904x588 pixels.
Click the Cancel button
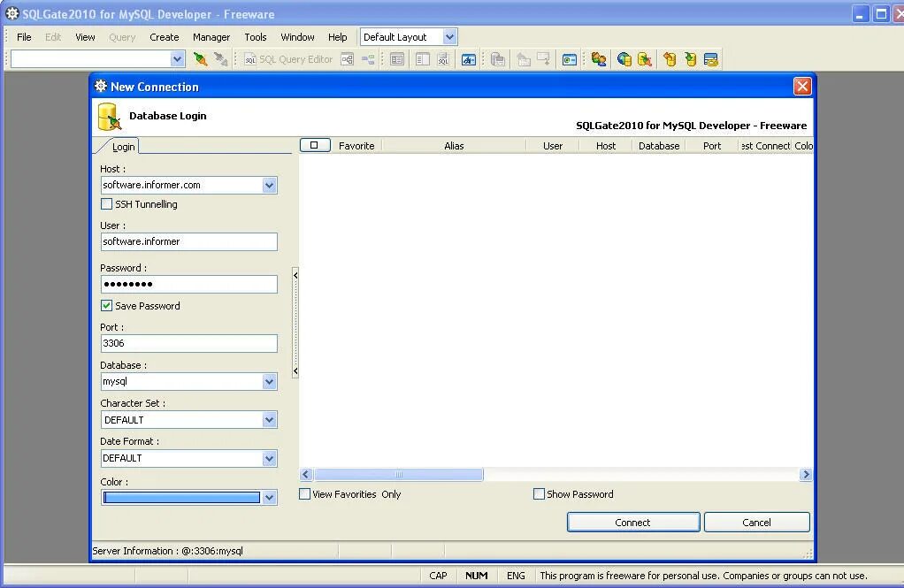point(756,523)
